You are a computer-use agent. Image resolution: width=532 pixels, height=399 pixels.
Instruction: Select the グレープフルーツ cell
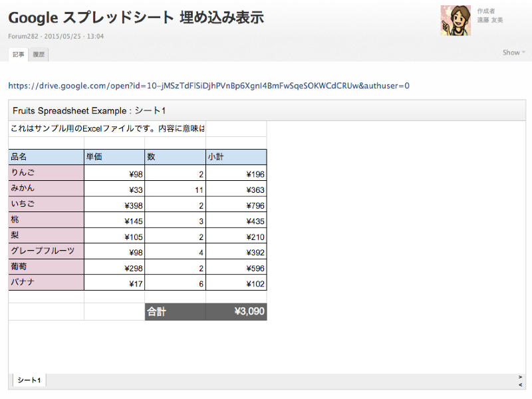click(x=46, y=251)
